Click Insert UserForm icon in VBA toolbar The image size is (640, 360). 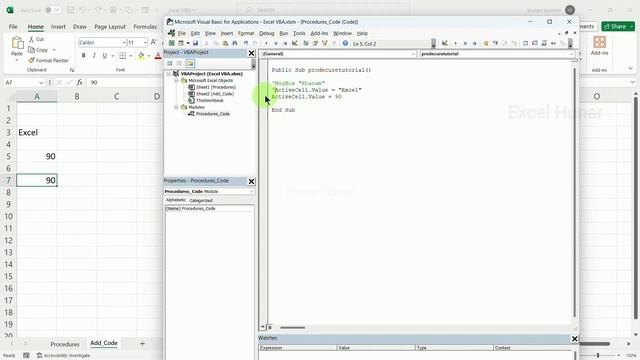(x=181, y=43)
